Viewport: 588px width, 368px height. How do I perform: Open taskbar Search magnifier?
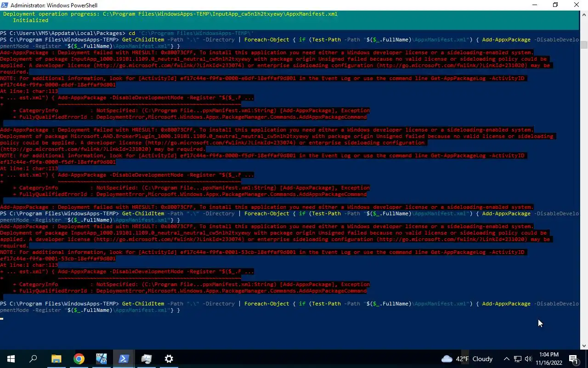pos(33,359)
